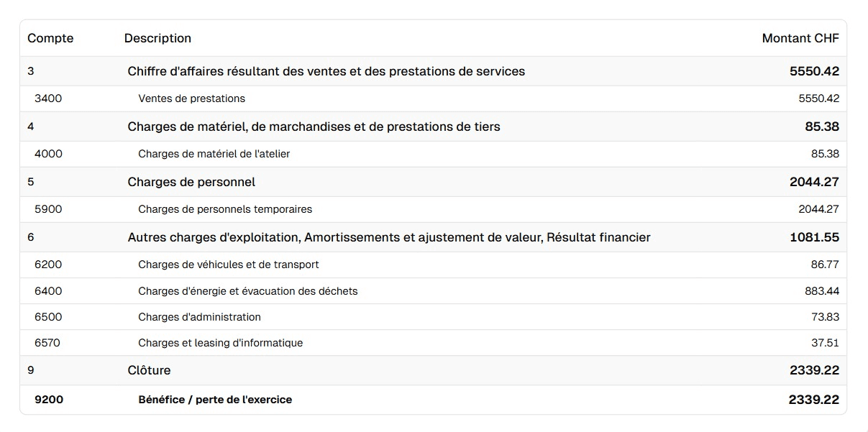Viewport: 868px width, 432px height.
Task: Select the Chiffre d'affaires group row
Action: coord(326,71)
